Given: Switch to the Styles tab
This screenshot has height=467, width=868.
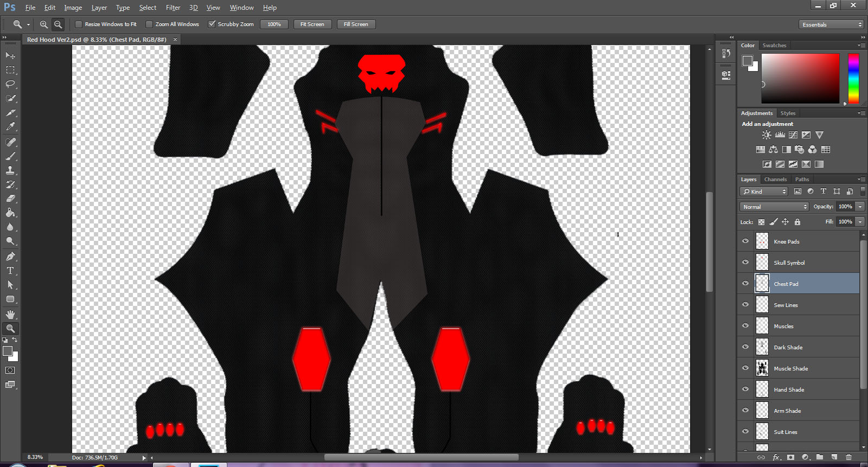Looking at the screenshot, I should (788, 113).
